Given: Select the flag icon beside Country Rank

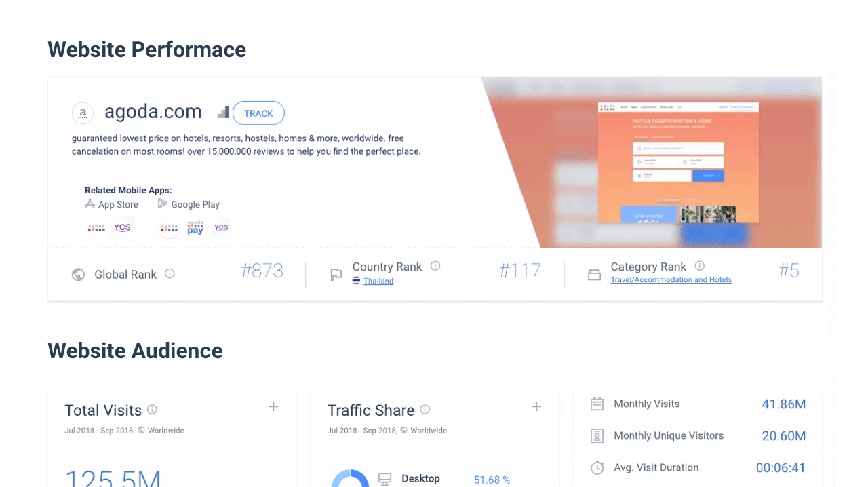Looking at the screenshot, I should pyautogui.click(x=336, y=275).
